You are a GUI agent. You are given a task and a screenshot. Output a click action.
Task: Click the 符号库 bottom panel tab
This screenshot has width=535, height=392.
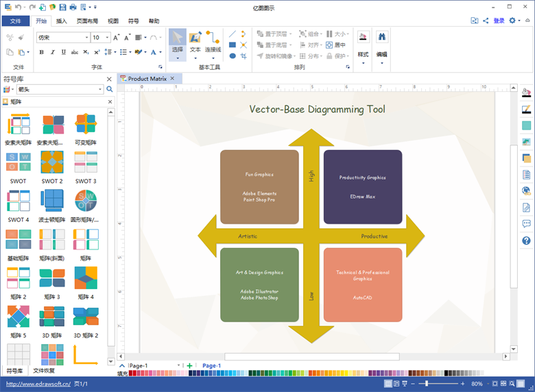(14, 371)
